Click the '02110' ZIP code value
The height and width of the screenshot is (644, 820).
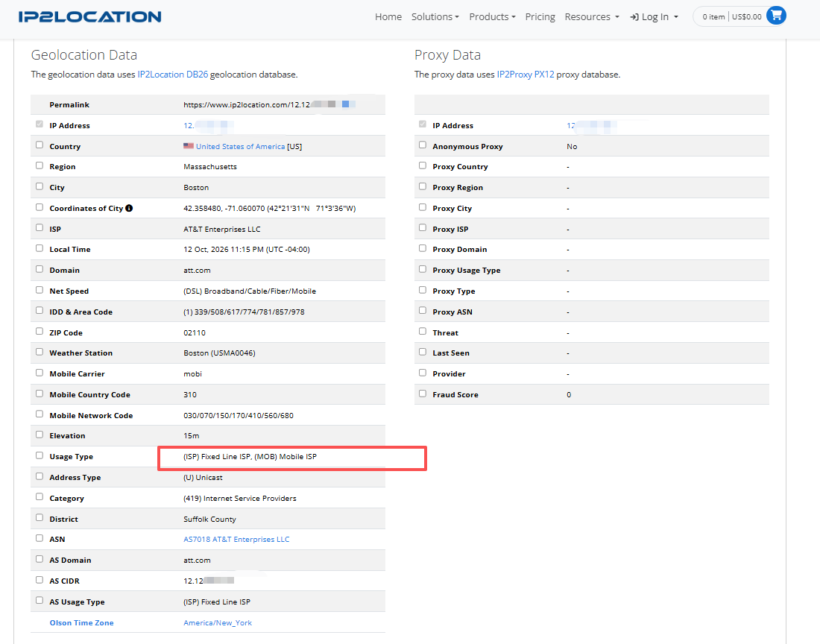(195, 332)
